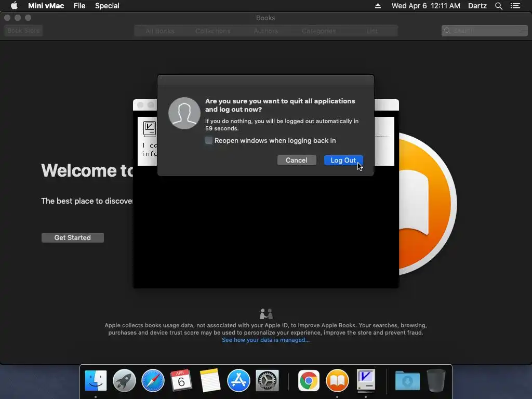Confirm with the Log Out button
Viewport: 532px width, 399px height.
[x=343, y=160]
